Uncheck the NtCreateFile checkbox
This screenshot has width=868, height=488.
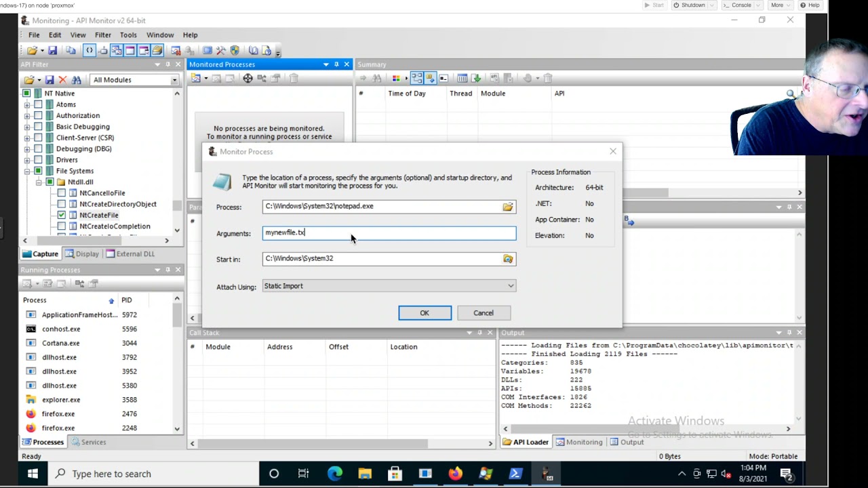62,215
